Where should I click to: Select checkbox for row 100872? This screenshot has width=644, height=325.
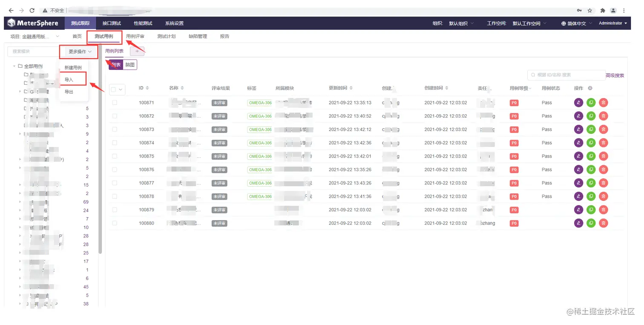click(115, 116)
